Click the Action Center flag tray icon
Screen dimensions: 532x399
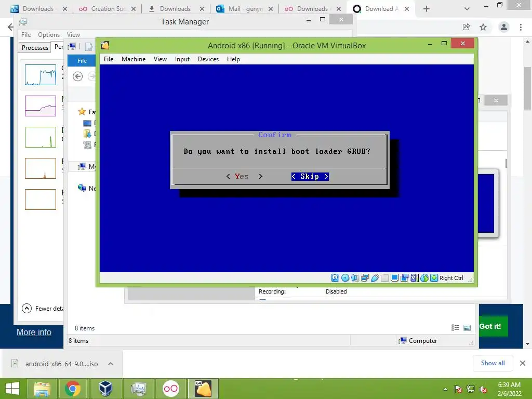pos(458,389)
